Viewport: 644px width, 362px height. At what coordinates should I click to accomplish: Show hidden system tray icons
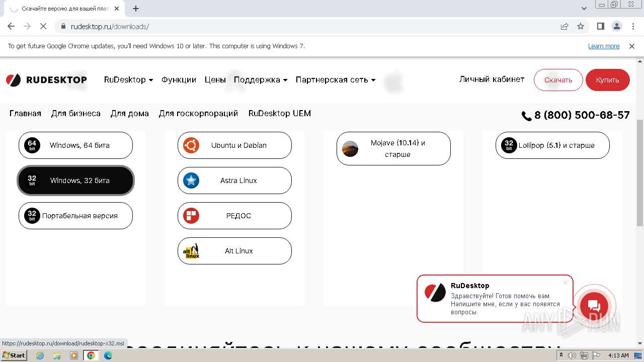point(561,355)
